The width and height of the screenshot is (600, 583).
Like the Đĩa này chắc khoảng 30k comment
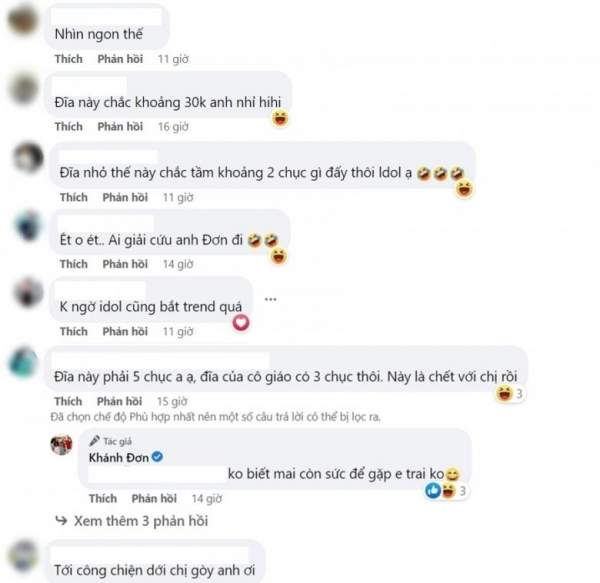tap(68, 127)
